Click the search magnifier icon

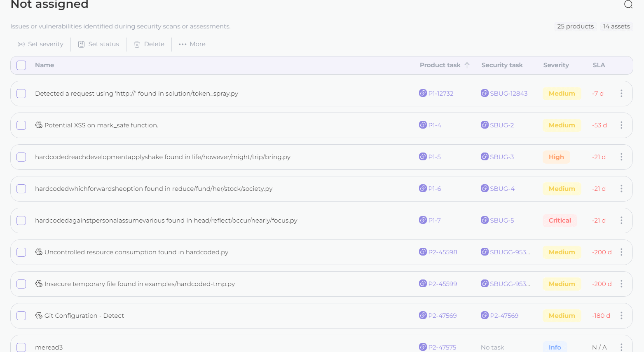[628, 5]
